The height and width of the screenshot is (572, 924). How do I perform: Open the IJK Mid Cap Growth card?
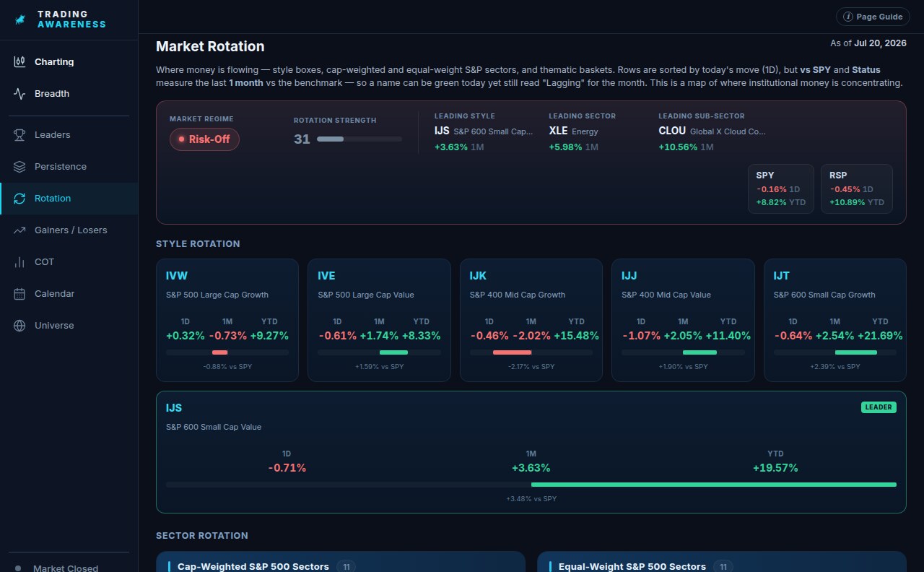pos(531,320)
